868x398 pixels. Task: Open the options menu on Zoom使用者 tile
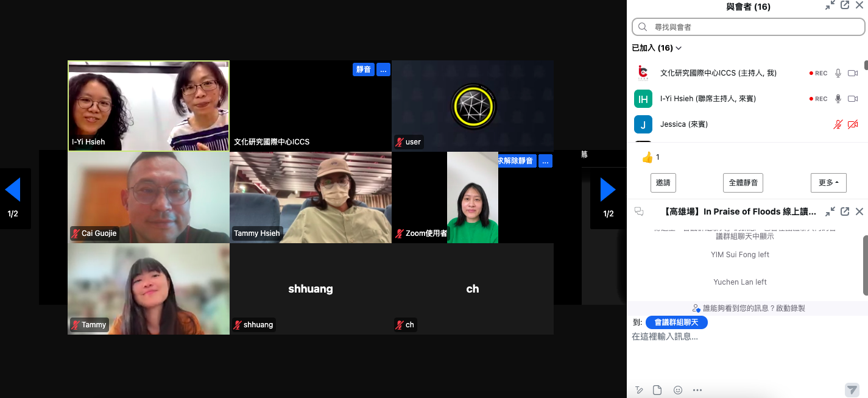(x=545, y=161)
